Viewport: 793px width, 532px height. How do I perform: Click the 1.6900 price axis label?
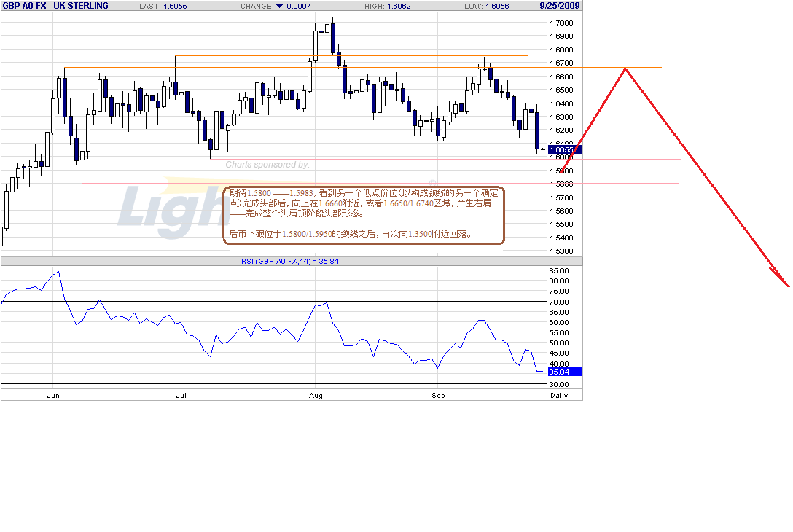pos(561,36)
